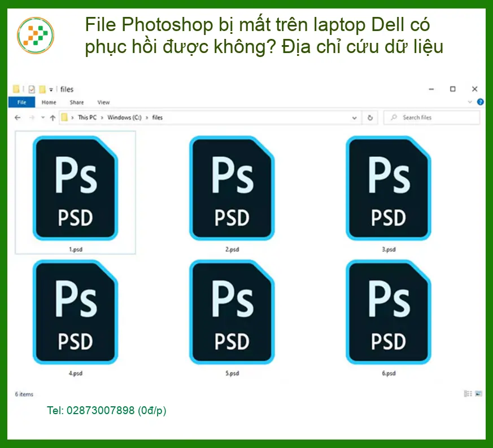Click the 2.psd file name label
This screenshot has height=448, width=493.
pyautogui.click(x=232, y=249)
